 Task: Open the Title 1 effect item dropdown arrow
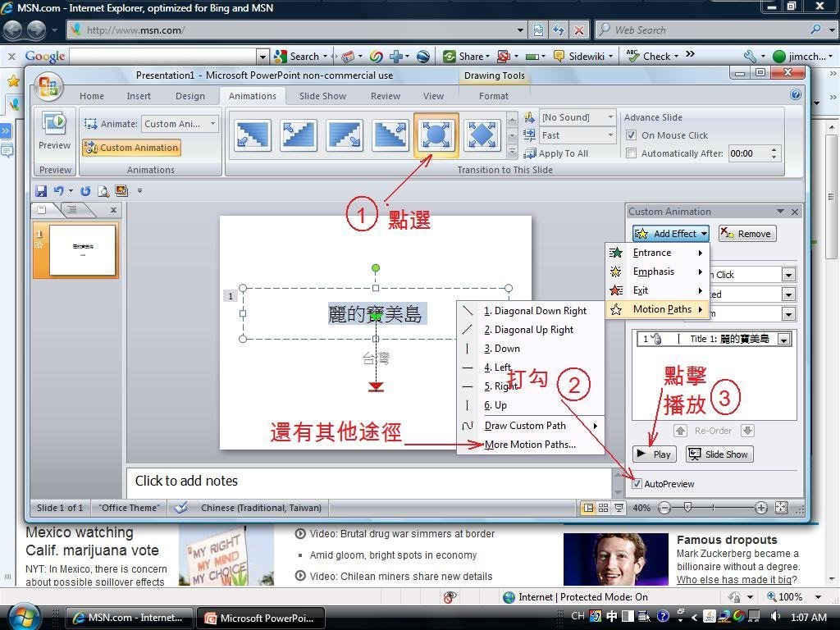(x=783, y=339)
